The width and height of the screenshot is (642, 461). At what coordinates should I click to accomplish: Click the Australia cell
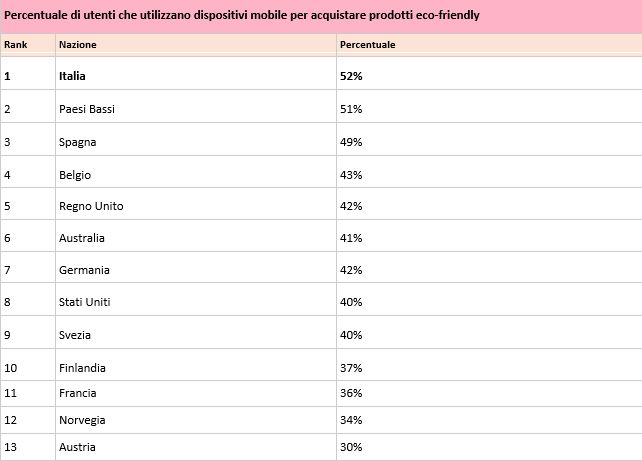[x=82, y=238]
